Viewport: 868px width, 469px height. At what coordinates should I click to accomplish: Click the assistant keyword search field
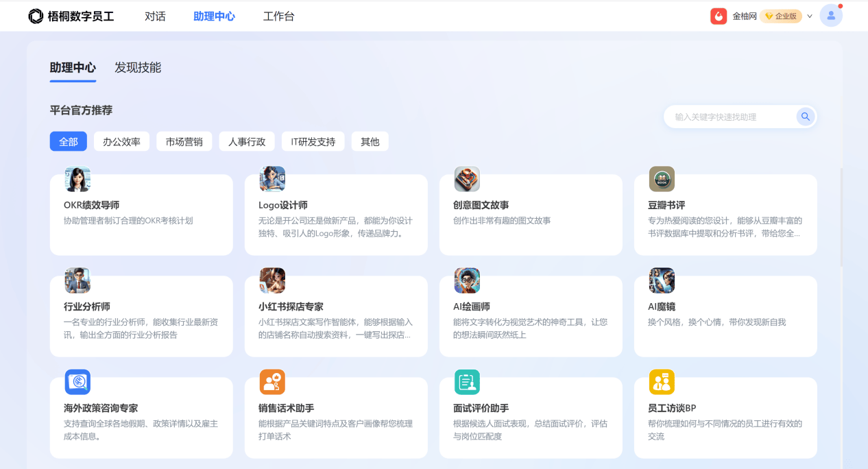(x=730, y=117)
